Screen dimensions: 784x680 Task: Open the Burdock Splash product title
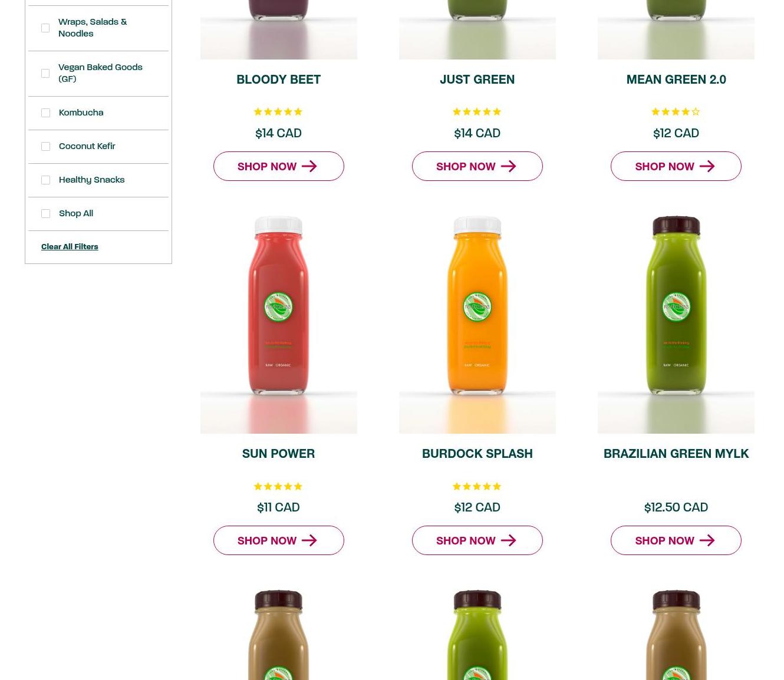(x=477, y=454)
